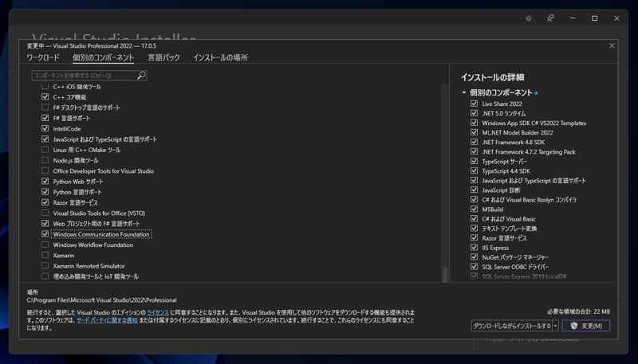Uncheck NuGet パッケージ マネージャー
Viewport: 638px width, 364px height.
pyautogui.click(x=474, y=257)
